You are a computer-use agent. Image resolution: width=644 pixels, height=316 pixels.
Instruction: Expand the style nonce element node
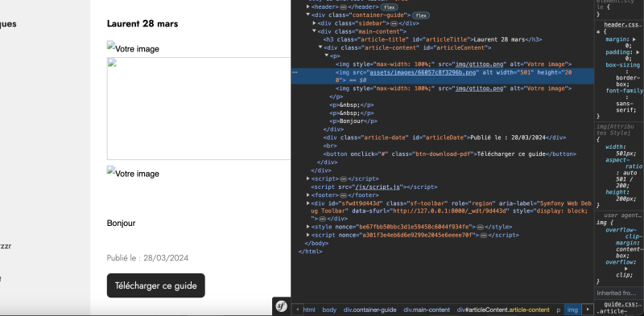(308, 227)
